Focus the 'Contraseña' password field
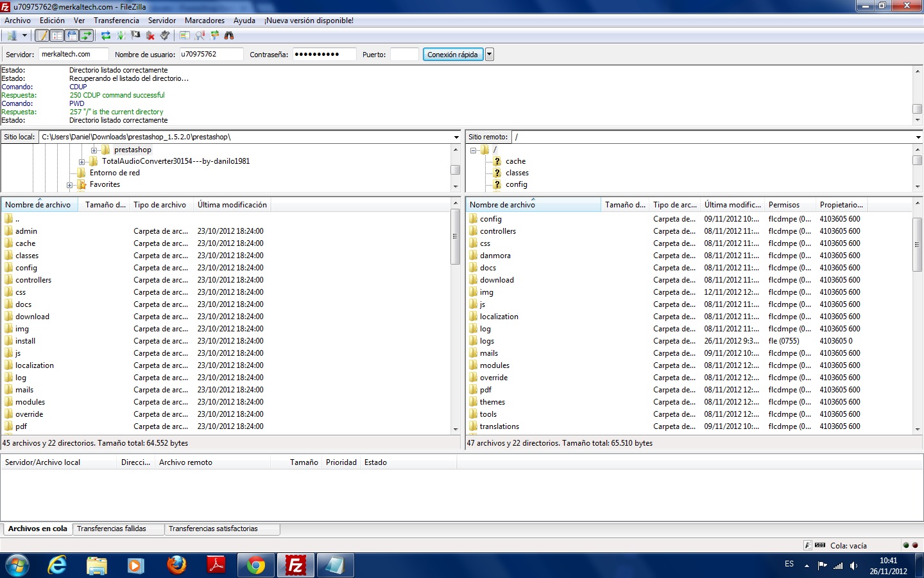Viewport: 924px width, 578px height. pos(324,55)
